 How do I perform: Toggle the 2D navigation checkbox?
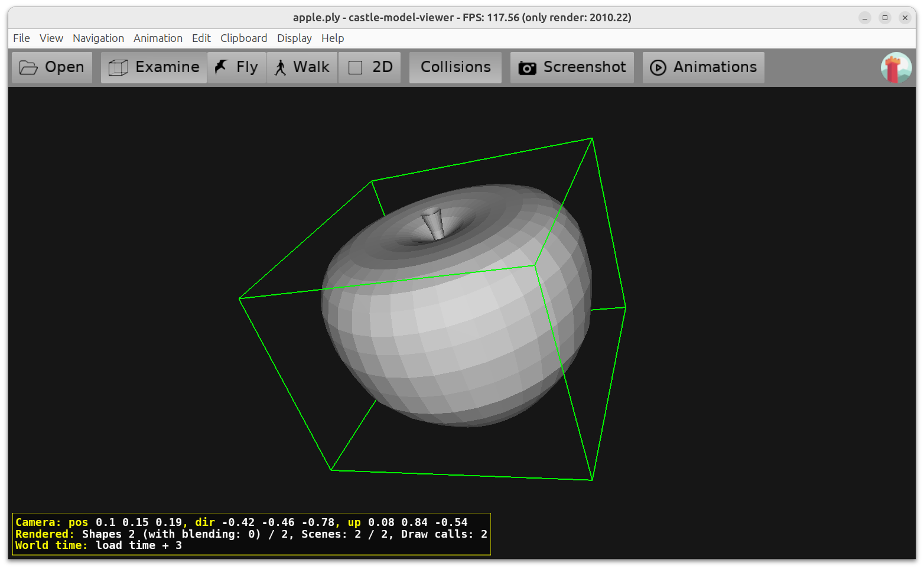click(x=356, y=68)
